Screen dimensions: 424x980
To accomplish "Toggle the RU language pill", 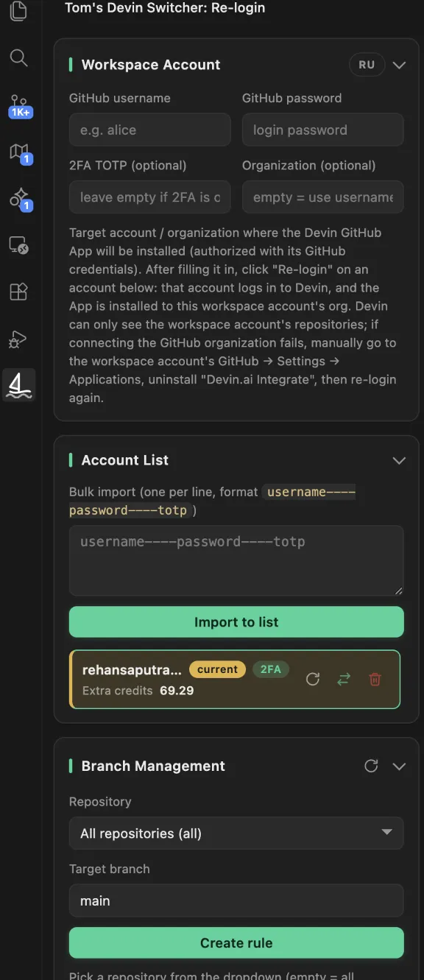I will click(x=367, y=65).
